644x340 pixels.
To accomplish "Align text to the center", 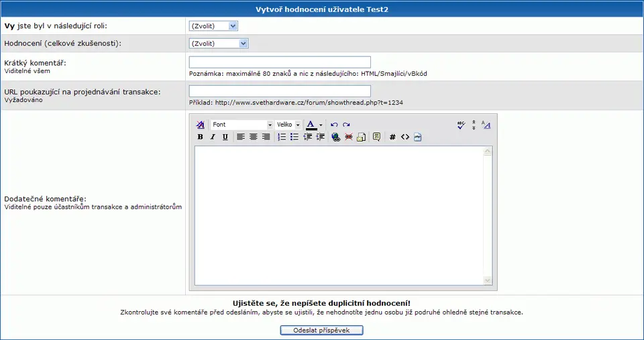I will [x=254, y=137].
